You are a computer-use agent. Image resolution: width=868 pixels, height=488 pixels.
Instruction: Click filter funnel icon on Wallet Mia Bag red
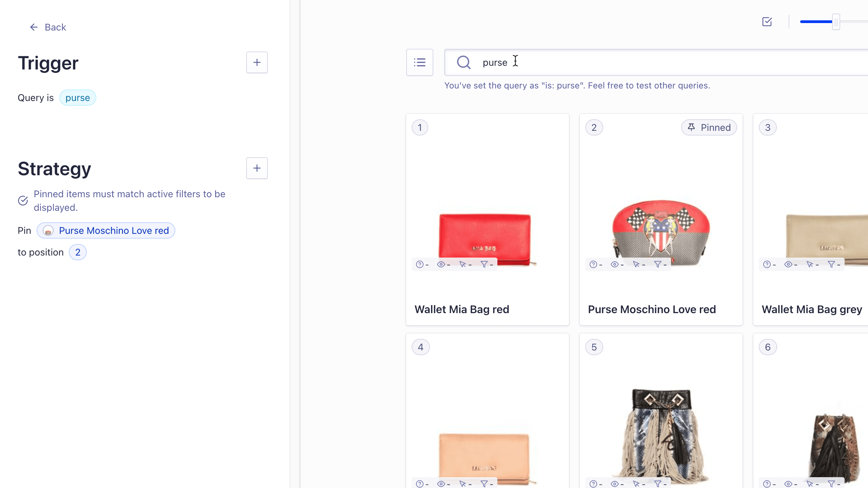pyautogui.click(x=484, y=264)
